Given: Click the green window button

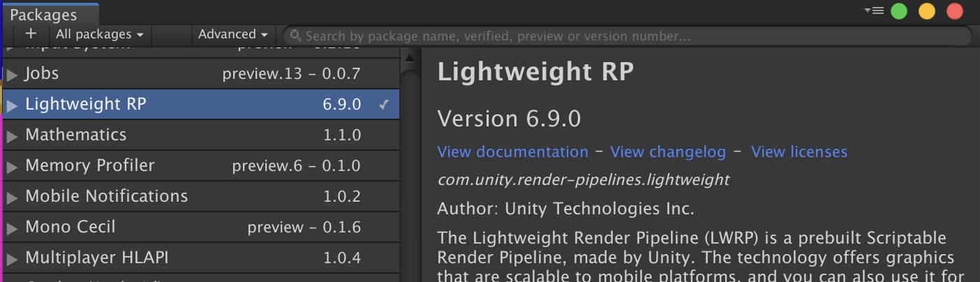Looking at the screenshot, I should (899, 11).
